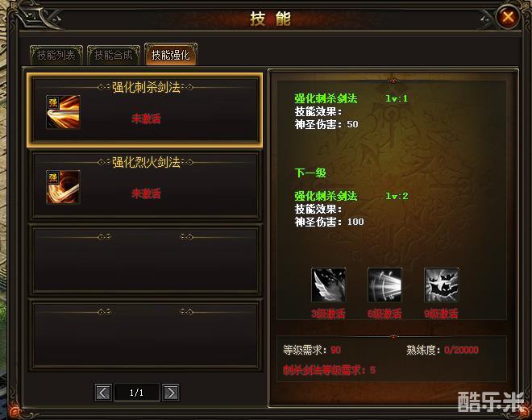This screenshot has height=420, width=532.
Task: Click the light beam icon for 6级激活
Action: (x=384, y=285)
